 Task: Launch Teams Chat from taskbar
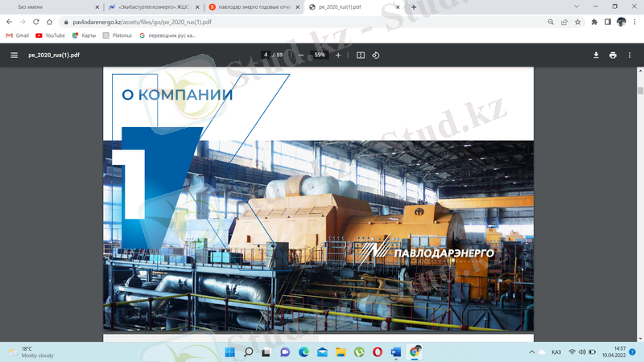coord(285,352)
